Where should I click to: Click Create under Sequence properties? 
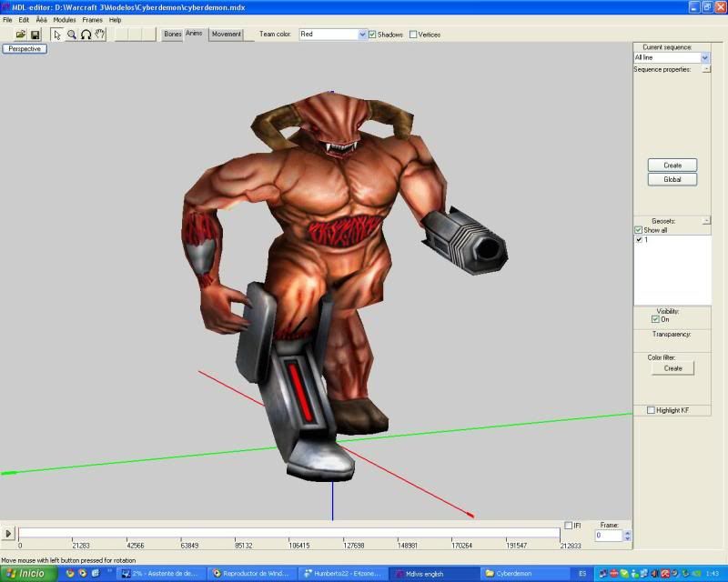(672, 166)
